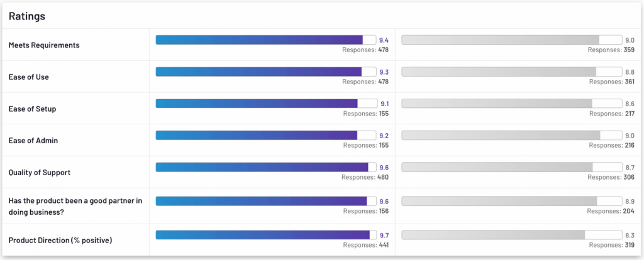Click the blue Quality of Support bar
Image resolution: width=644 pixels, height=260 pixels.
pos(262,167)
